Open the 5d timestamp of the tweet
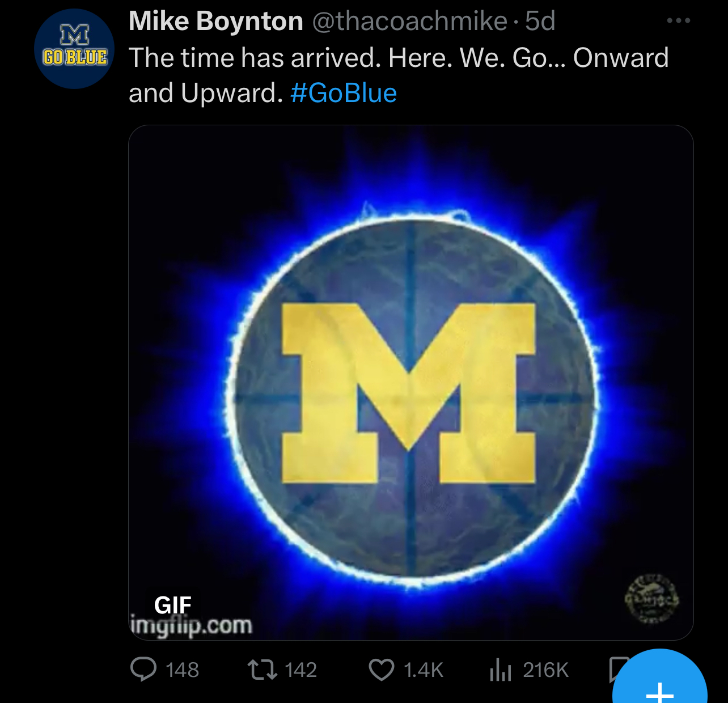Viewport: 728px width, 703px height. [x=540, y=22]
